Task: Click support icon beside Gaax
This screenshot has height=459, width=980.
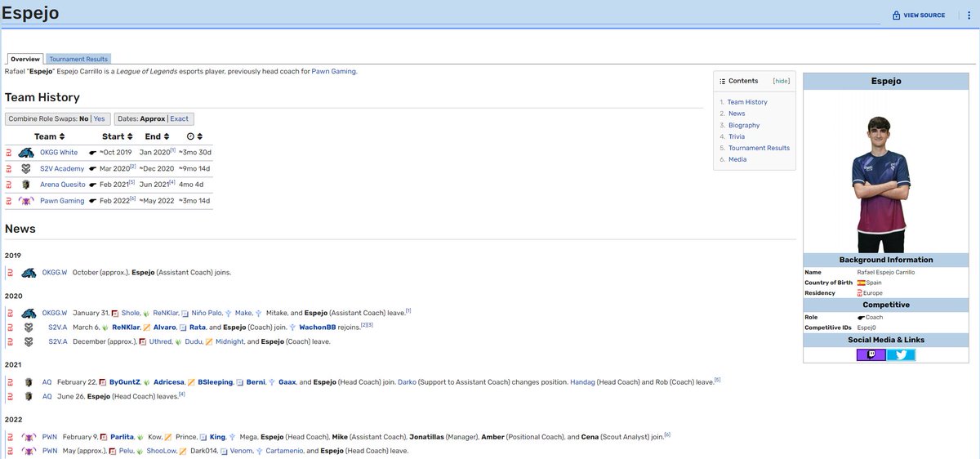Action: tap(271, 381)
